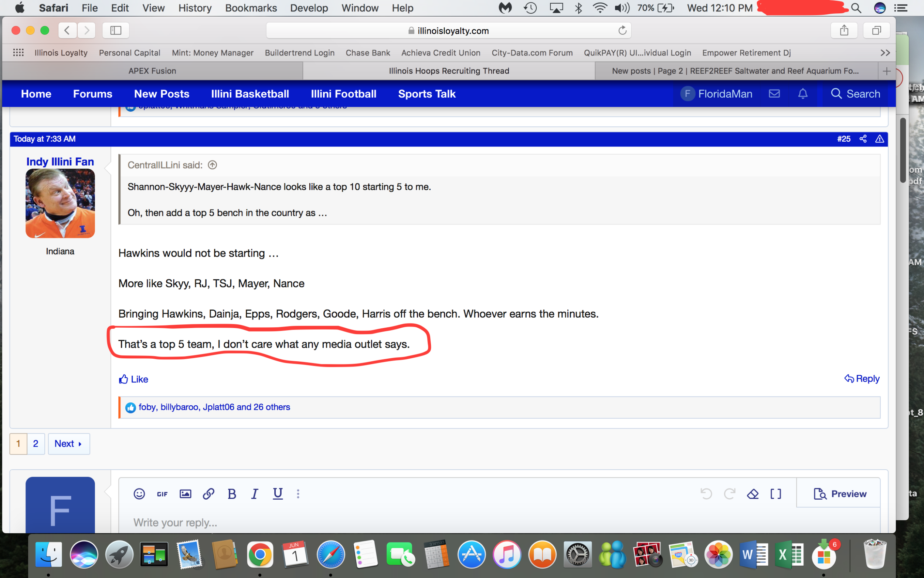
Task: Toggle italic formatting in the reply editor
Action: coord(254,494)
